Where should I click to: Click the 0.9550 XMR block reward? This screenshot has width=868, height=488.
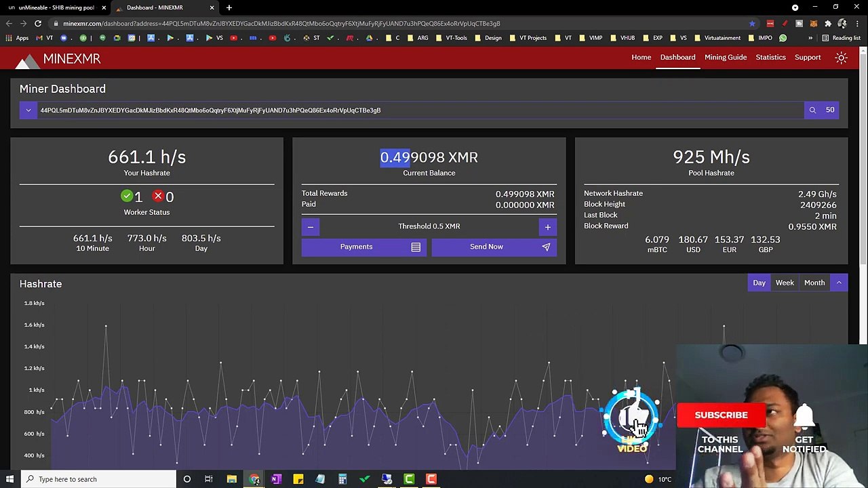(812, 226)
